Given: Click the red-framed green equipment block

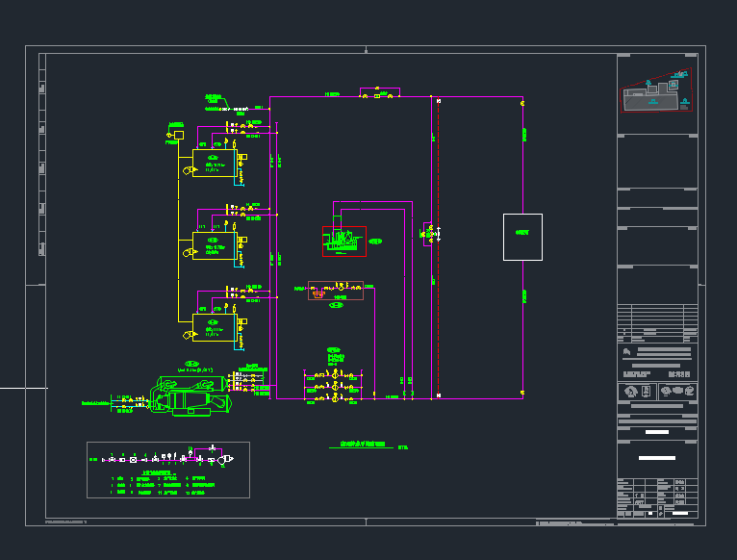Looking at the screenshot, I should (x=343, y=242).
